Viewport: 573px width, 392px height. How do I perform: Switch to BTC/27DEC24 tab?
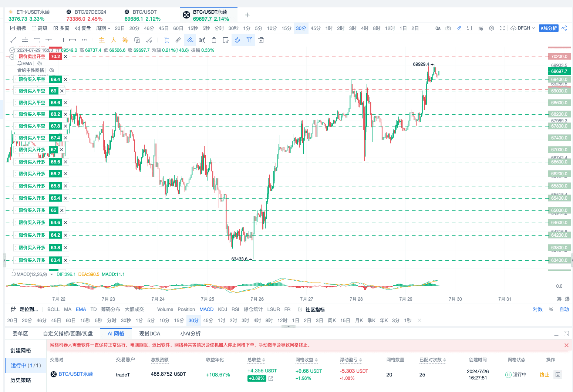[x=90, y=15]
